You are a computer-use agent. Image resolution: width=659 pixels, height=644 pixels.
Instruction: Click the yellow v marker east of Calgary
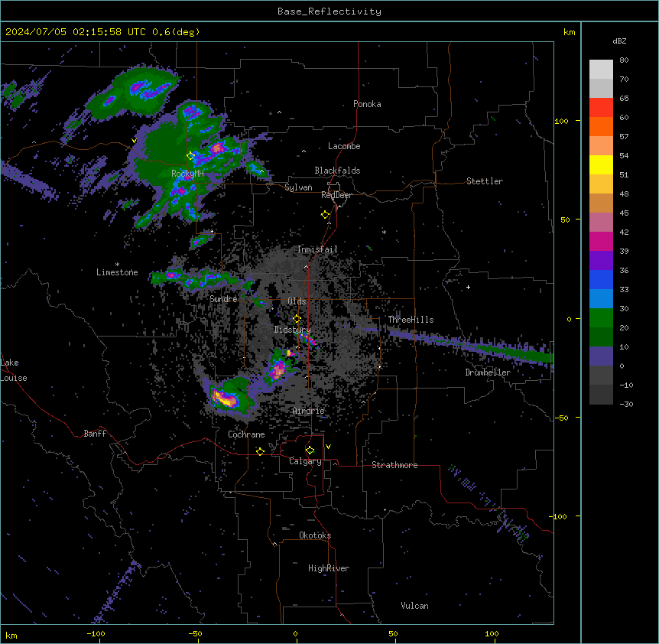click(x=328, y=447)
